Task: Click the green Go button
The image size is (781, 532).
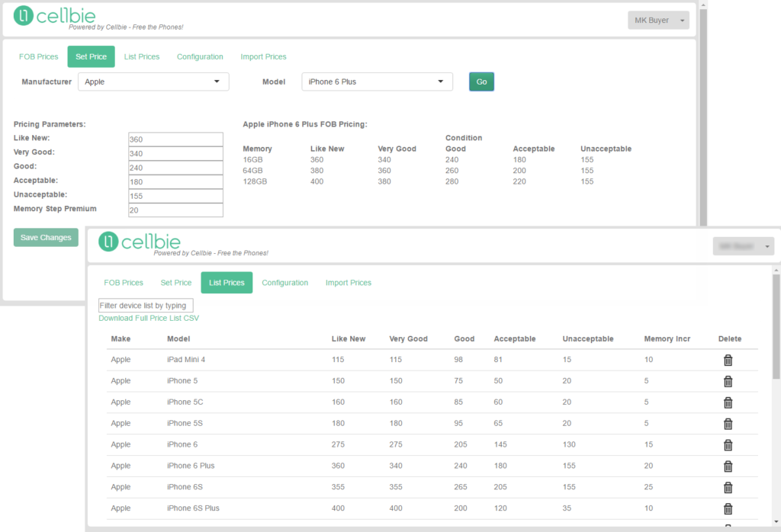Action: tap(482, 82)
